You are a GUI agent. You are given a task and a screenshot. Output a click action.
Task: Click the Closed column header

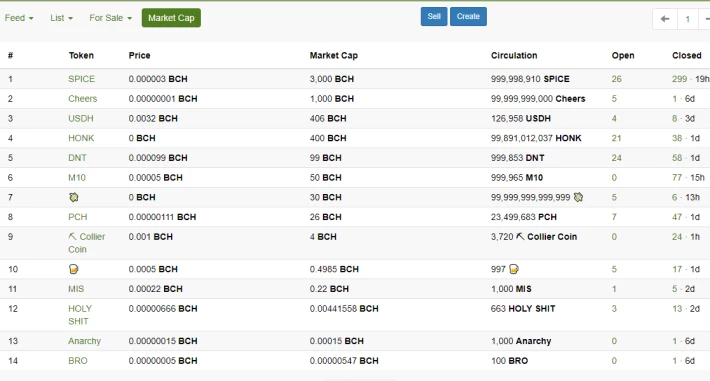click(x=686, y=55)
